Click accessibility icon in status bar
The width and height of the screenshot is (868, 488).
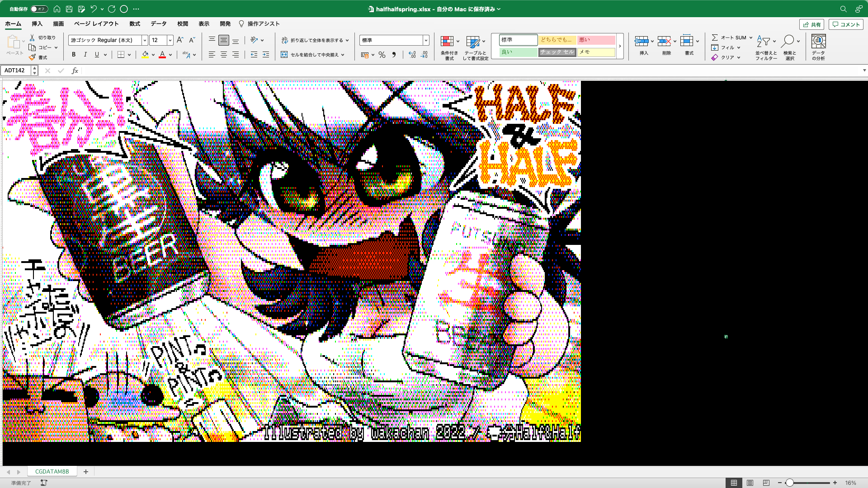(x=44, y=483)
